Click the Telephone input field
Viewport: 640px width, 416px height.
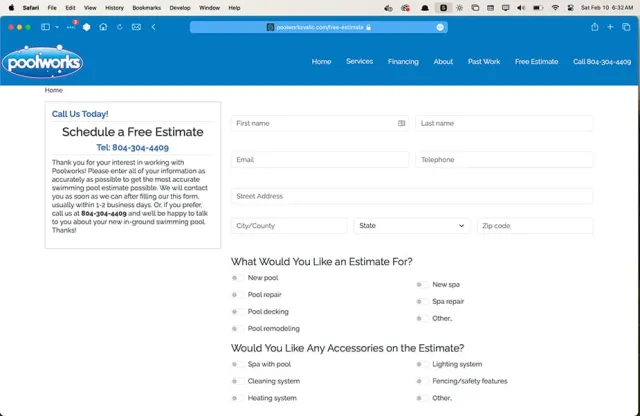(x=504, y=160)
